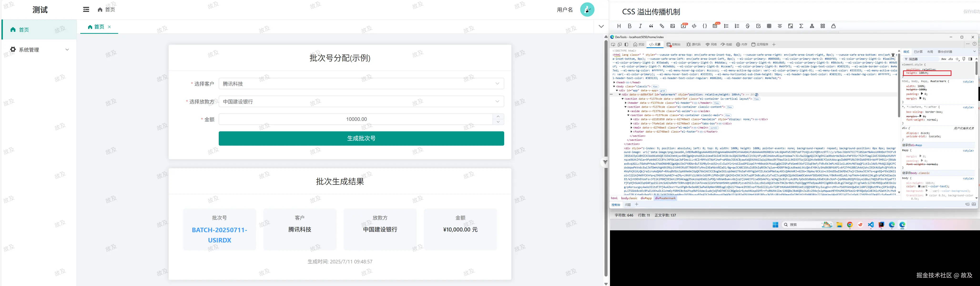Toggle the :hov element state panel
The width and height of the screenshot is (980, 286).
pyautogui.click(x=944, y=59)
